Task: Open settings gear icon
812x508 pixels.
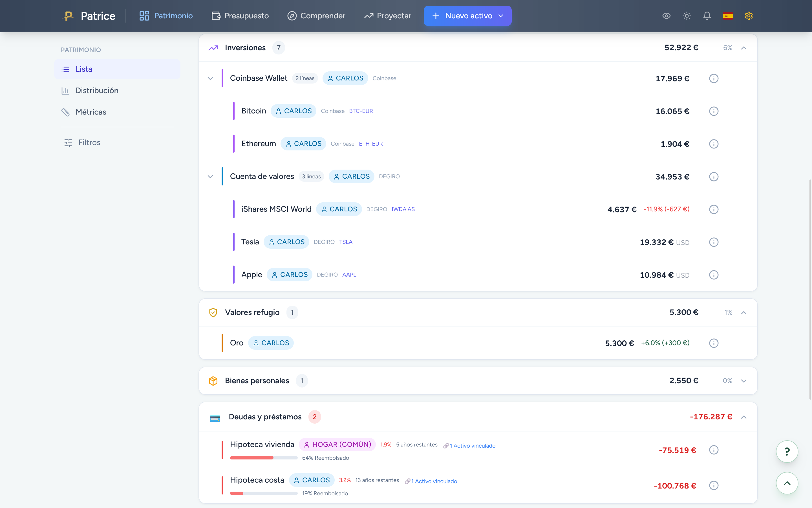Action: click(749, 16)
